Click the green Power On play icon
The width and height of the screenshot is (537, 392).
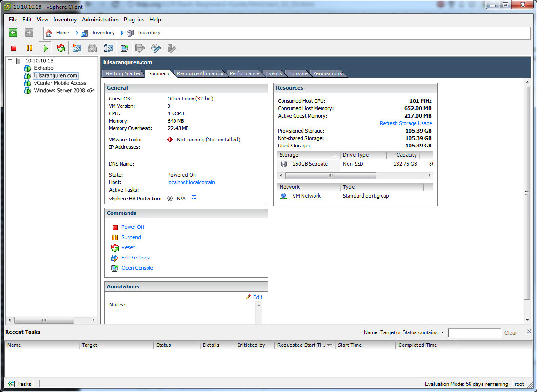click(46, 48)
